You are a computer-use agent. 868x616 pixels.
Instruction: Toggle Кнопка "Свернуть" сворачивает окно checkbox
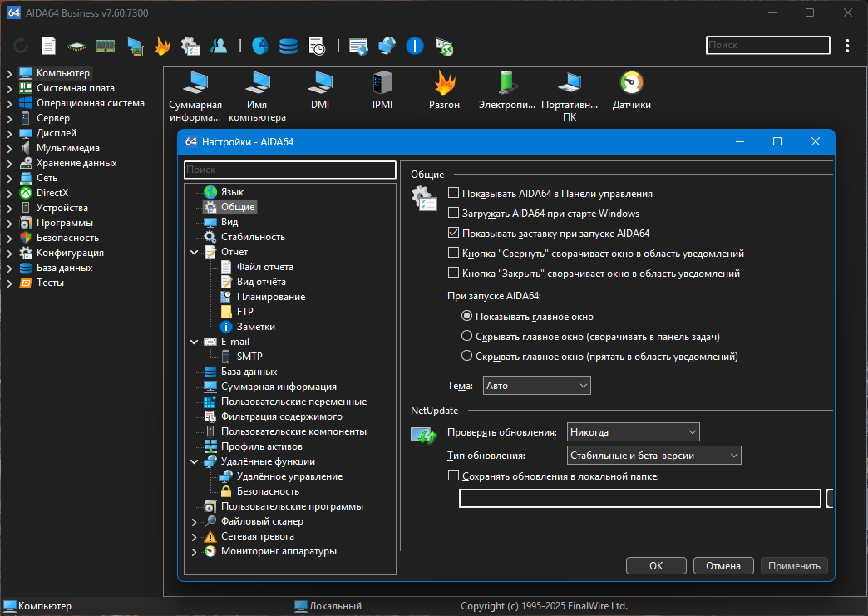click(453, 253)
